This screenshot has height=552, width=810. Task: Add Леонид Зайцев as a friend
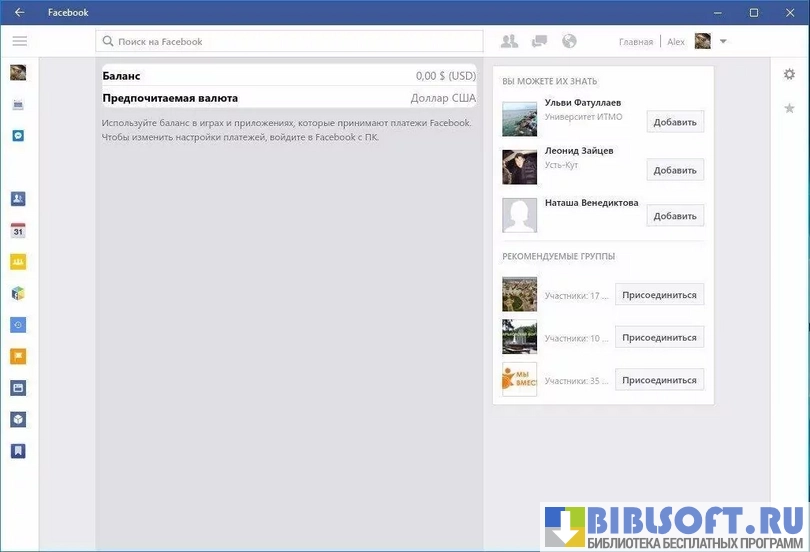674,170
